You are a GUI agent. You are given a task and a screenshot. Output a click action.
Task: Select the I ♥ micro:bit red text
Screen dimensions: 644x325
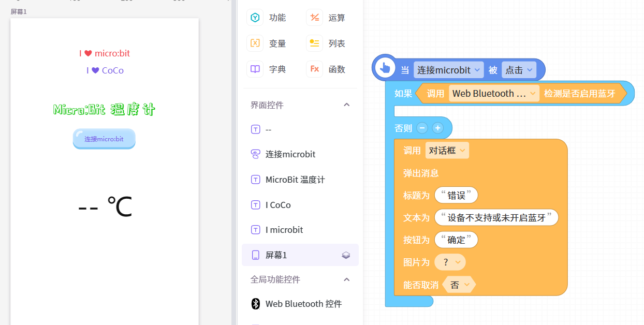coord(105,53)
